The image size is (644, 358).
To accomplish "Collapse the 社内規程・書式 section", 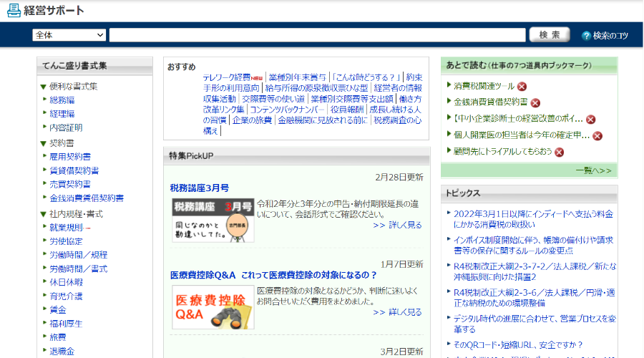I will point(44,214).
